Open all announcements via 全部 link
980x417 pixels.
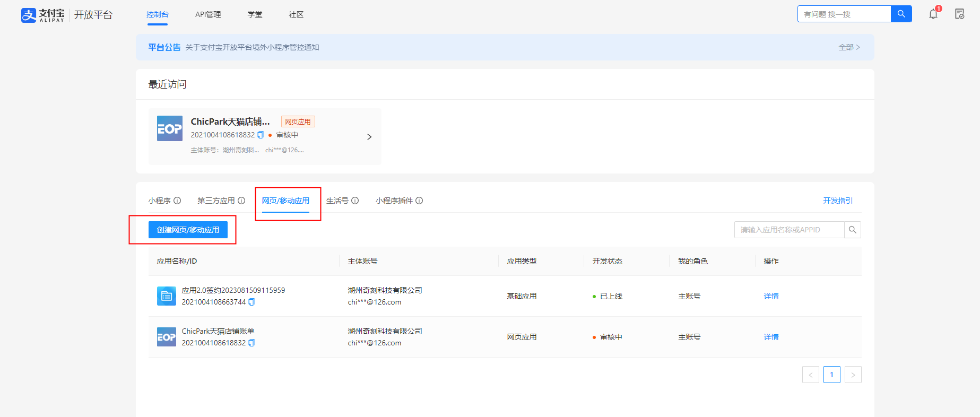pos(849,47)
